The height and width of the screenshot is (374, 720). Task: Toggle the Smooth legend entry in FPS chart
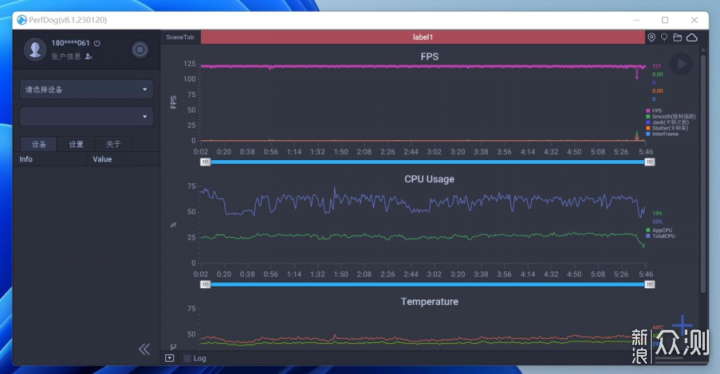point(671,117)
